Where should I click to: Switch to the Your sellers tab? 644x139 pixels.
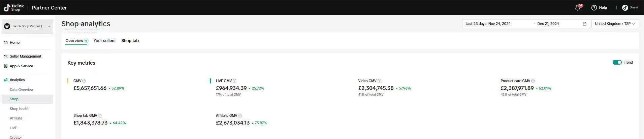pos(104,41)
